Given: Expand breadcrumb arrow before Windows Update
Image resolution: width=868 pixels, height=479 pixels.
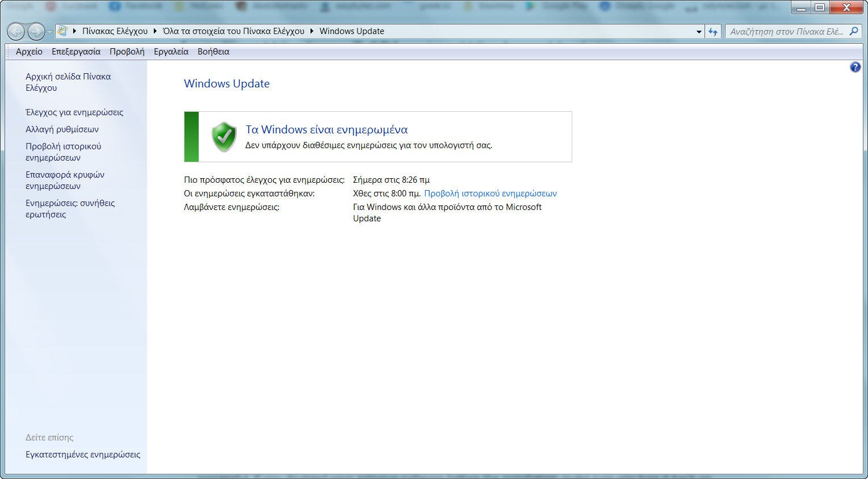Looking at the screenshot, I should click(312, 31).
